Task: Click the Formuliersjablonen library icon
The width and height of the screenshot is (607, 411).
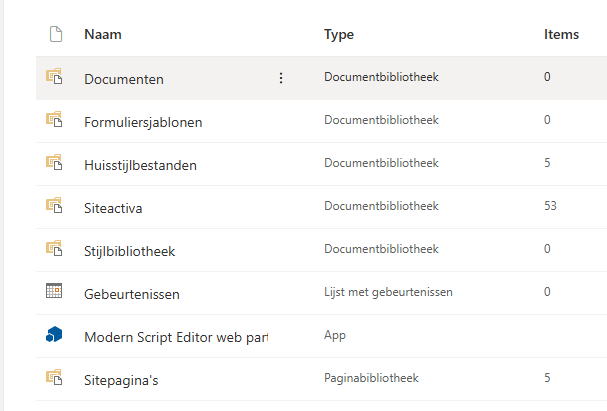Action: 54,120
